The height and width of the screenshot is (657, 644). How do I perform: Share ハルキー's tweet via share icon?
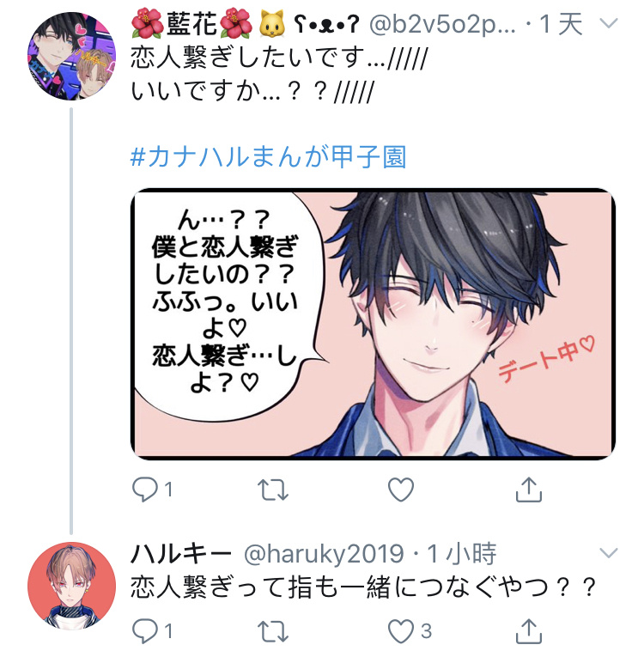click(529, 630)
